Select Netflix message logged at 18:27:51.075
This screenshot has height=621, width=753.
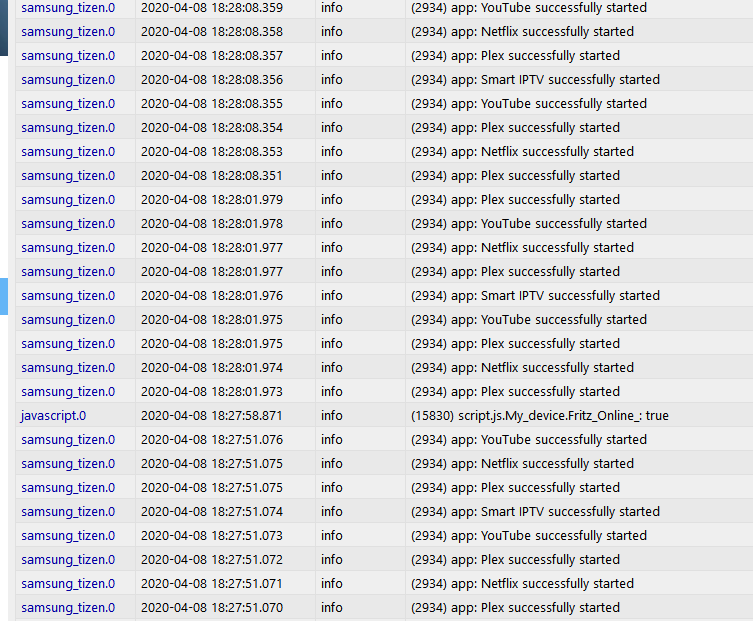pyautogui.click(x=522, y=463)
